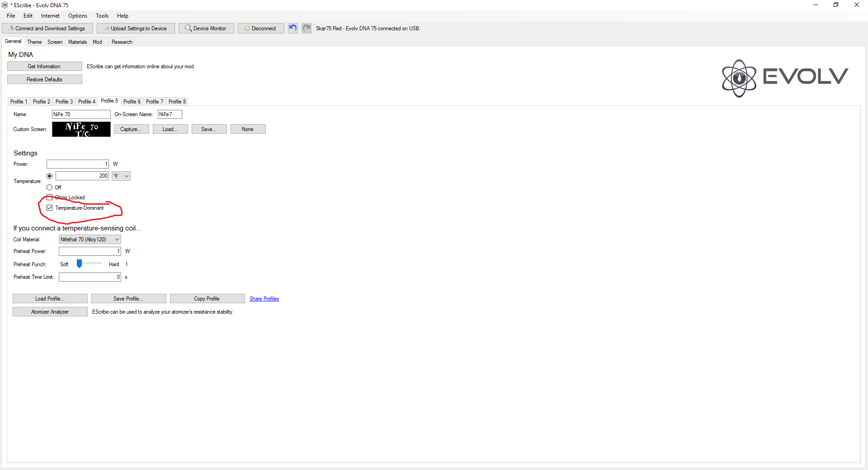Click the redo arrow icon in toolbar

point(307,28)
